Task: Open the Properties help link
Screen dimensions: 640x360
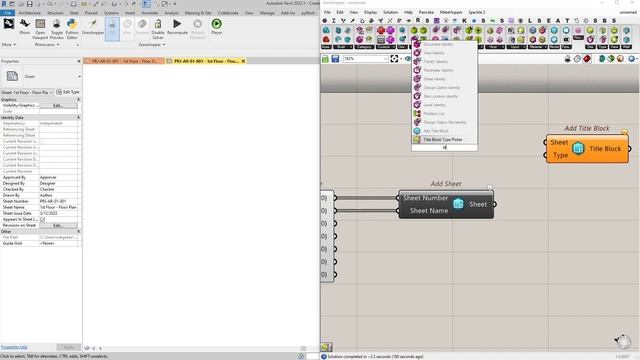Action: coord(14,347)
